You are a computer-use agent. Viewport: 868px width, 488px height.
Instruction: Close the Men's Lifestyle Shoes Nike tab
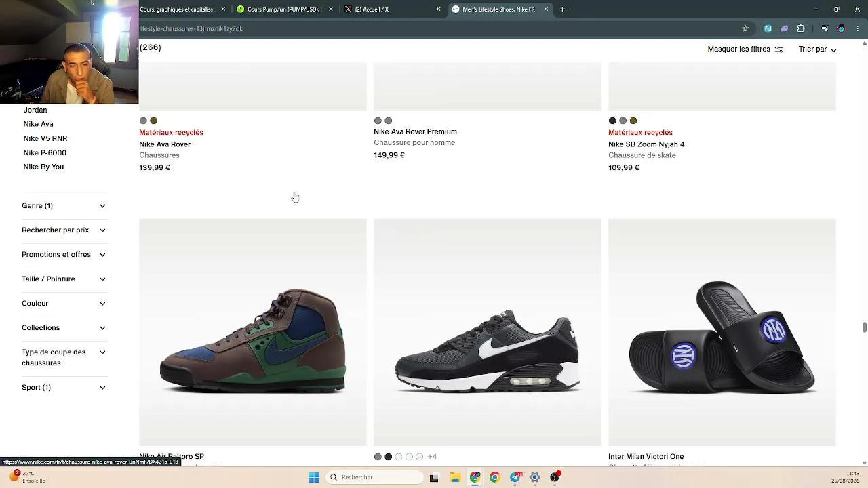tap(546, 9)
